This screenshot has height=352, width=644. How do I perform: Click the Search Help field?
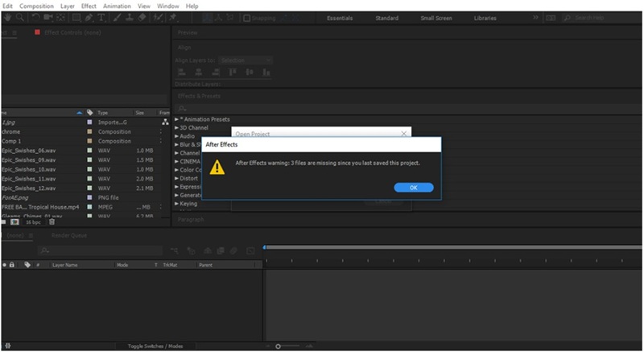click(601, 18)
